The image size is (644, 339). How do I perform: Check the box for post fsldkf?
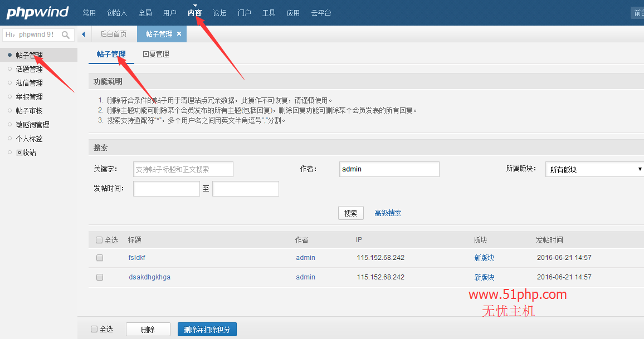100,258
